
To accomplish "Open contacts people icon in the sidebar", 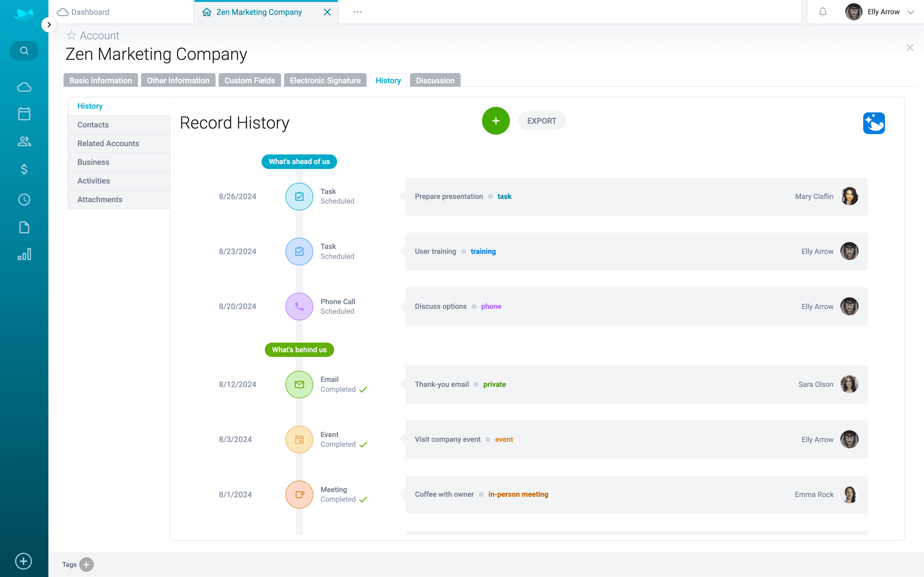I will (24, 142).
